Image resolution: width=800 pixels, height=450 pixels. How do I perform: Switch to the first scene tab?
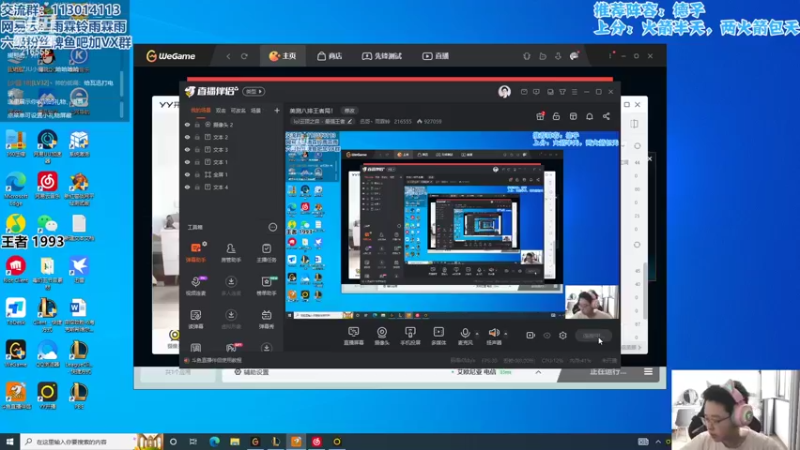point(201,110)
